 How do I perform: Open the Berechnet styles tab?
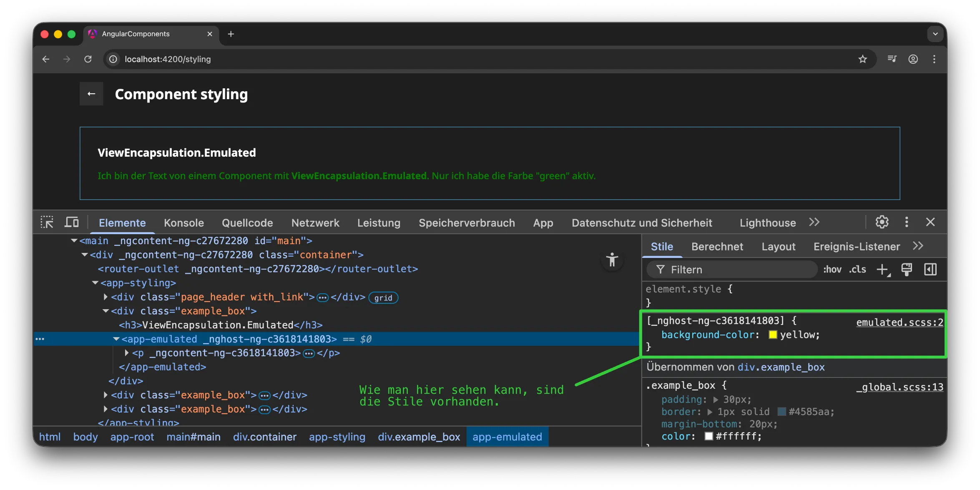pos(717,247)
